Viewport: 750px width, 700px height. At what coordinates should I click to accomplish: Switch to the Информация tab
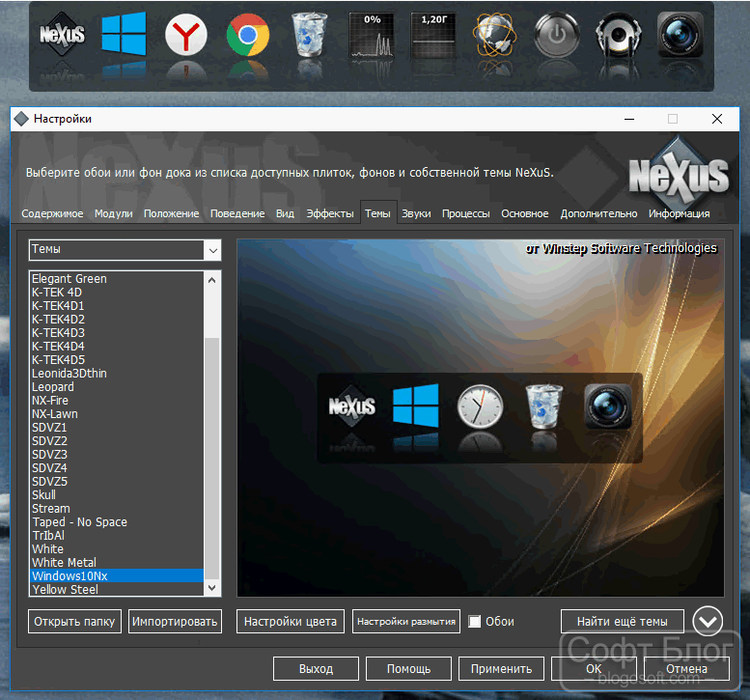(x=680, y=213)
